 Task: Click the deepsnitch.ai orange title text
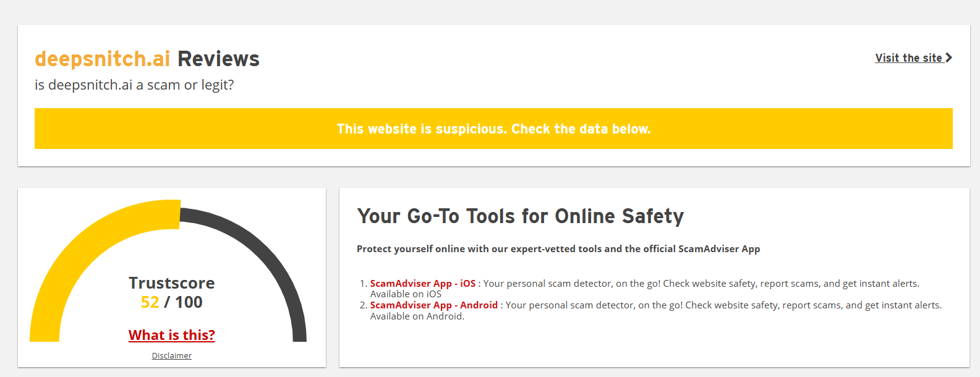coord(103,59)
